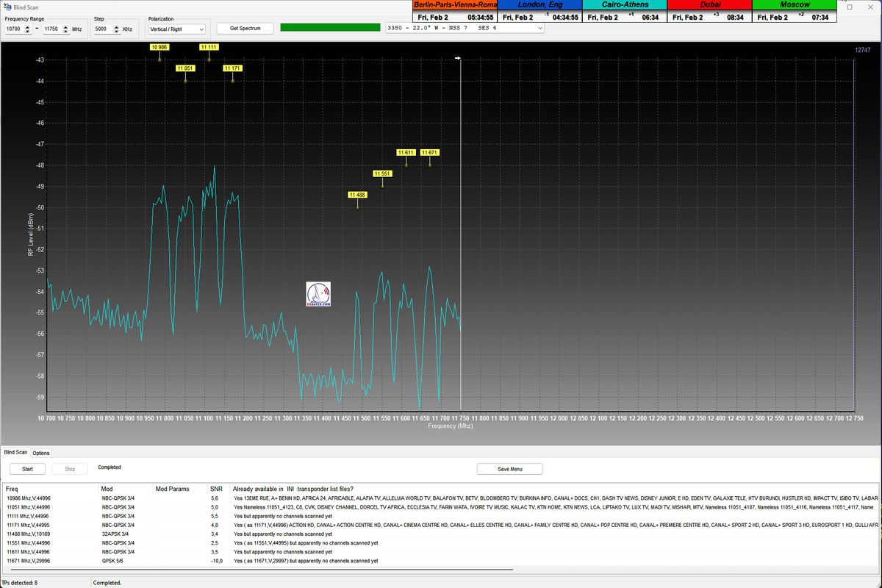This screenshot has height=588, width=882.
Task: Click the Start button
Action: coord(27,469)
